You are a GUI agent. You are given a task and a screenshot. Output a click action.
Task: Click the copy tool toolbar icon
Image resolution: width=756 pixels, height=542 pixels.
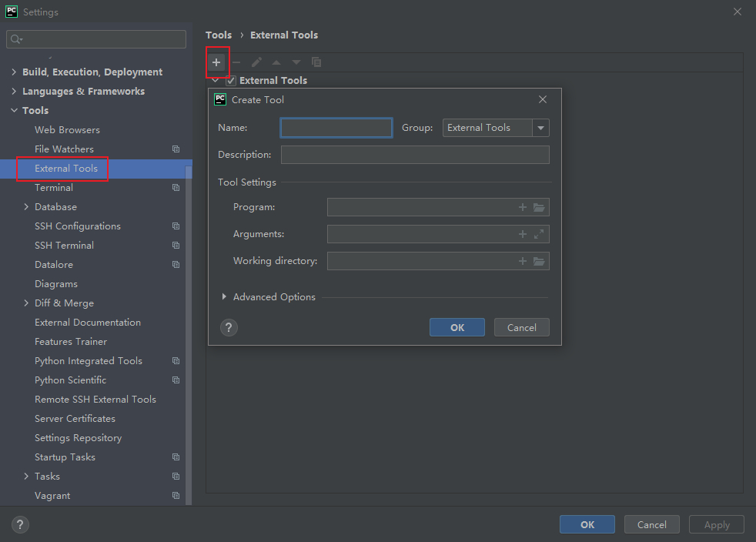316,62
